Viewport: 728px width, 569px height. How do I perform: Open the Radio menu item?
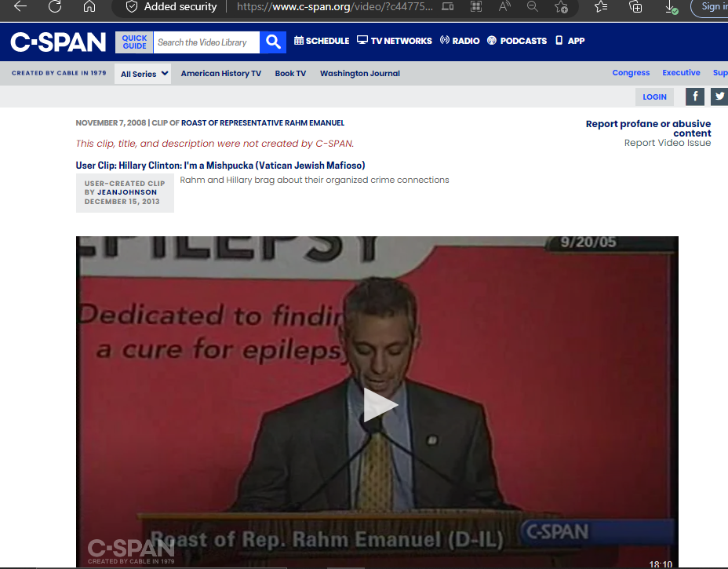460,41
